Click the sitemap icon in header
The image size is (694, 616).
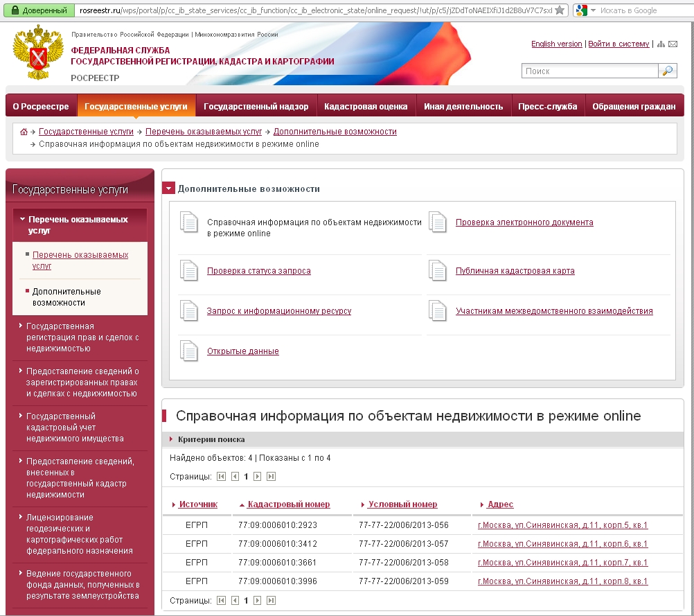(x=661, y=44)
